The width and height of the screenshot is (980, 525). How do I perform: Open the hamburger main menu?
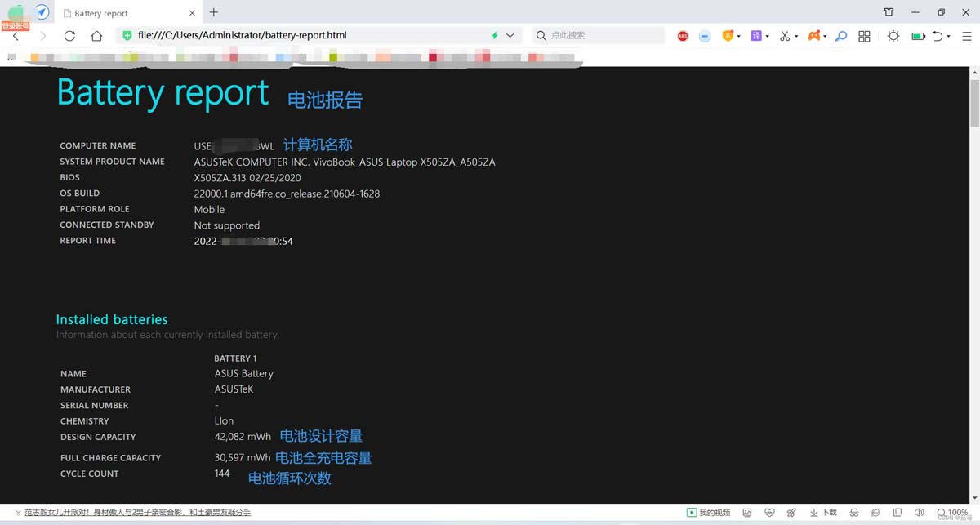pyautogui.click(x=965, y=36)
